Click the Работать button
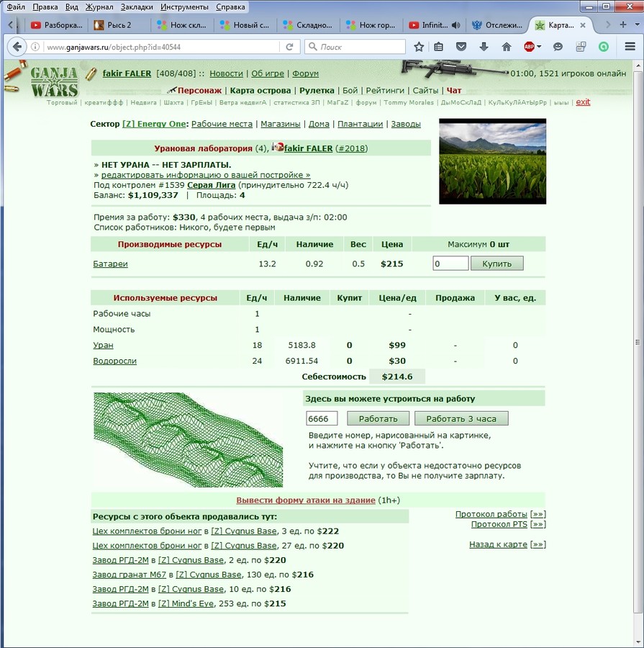 point(378,418)
